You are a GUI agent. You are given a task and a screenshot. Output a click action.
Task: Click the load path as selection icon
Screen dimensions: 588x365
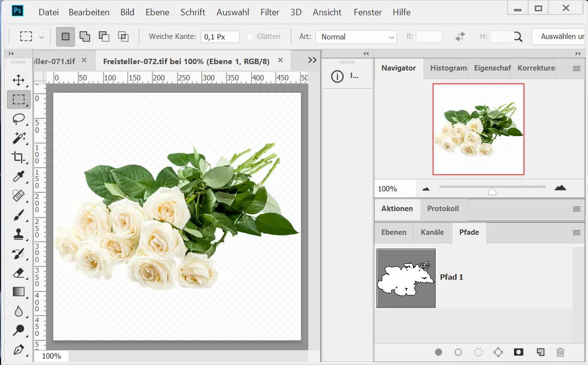tap(478, 352)
